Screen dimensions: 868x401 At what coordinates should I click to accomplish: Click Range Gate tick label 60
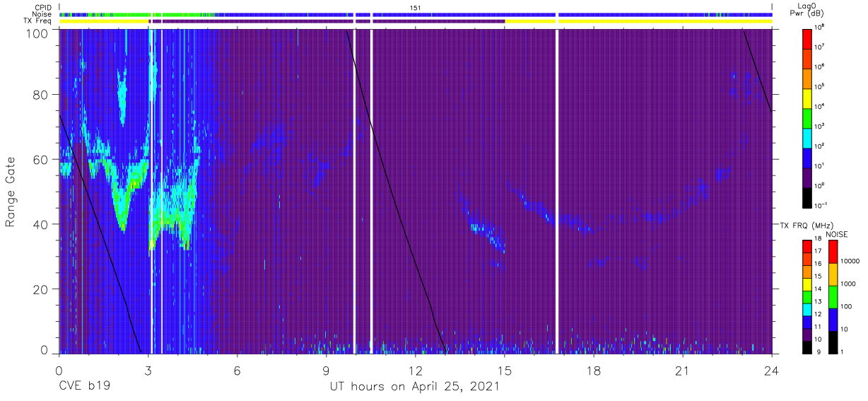pos(41,159)
